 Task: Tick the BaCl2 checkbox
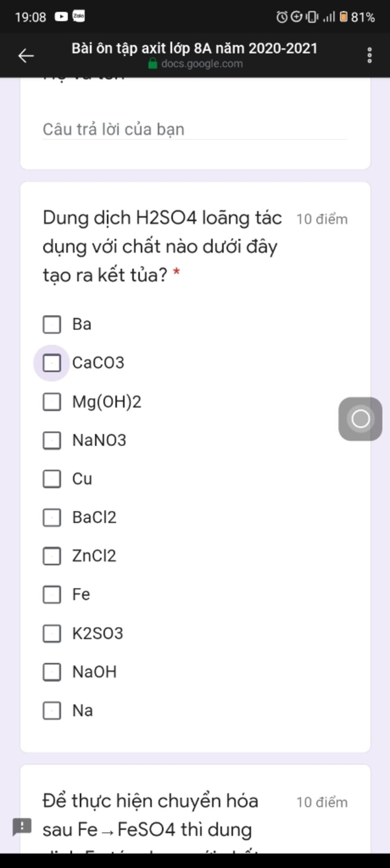click(x=52, y=518)
